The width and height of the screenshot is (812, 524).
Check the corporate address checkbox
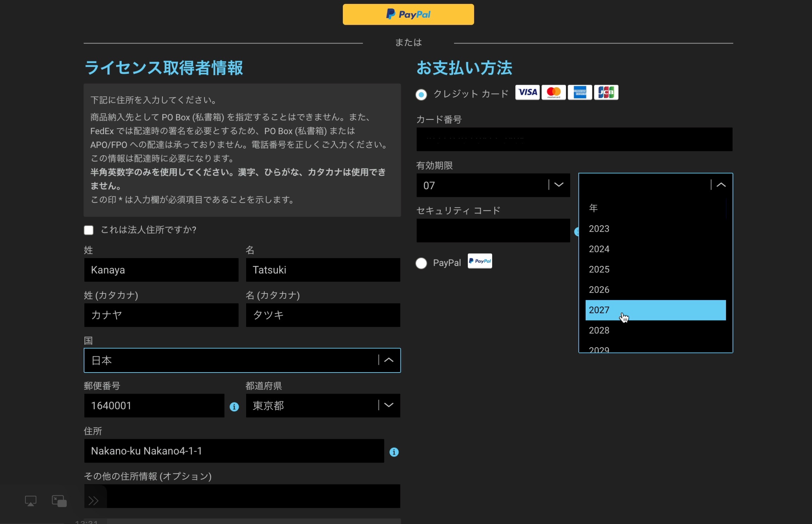(89, 230)
